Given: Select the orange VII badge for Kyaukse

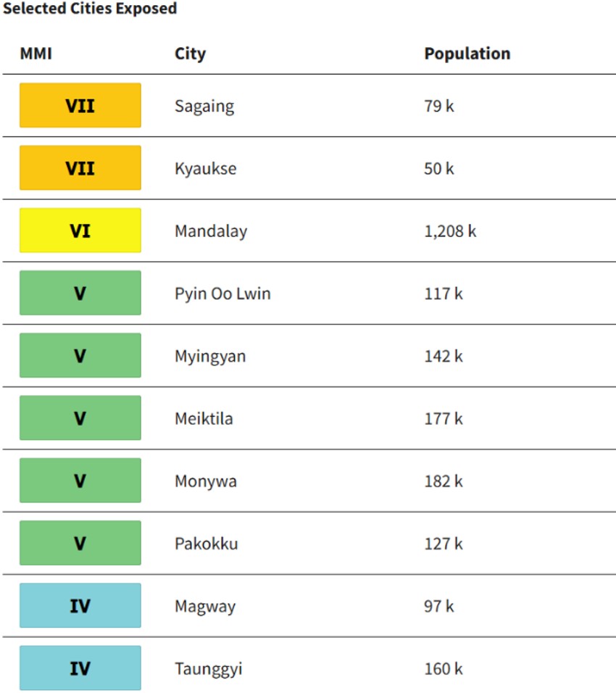Looking at the screenshot, I should point(80,168).
